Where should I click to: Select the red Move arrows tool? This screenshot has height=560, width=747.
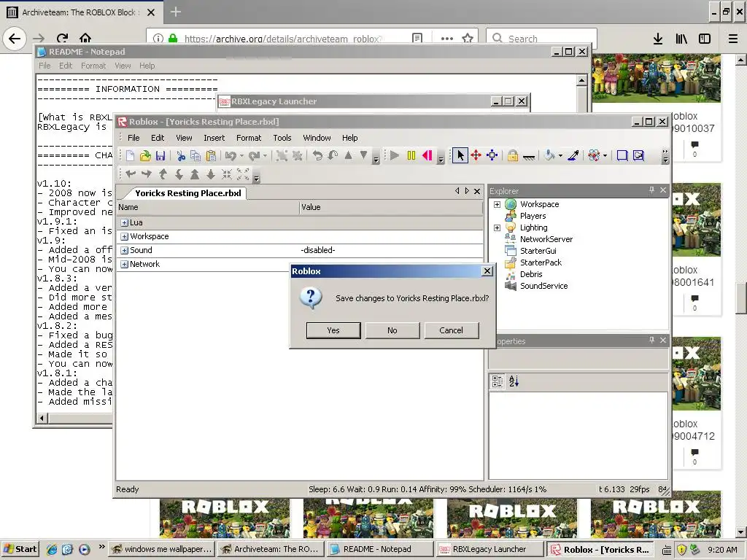(x=476, y=155)
